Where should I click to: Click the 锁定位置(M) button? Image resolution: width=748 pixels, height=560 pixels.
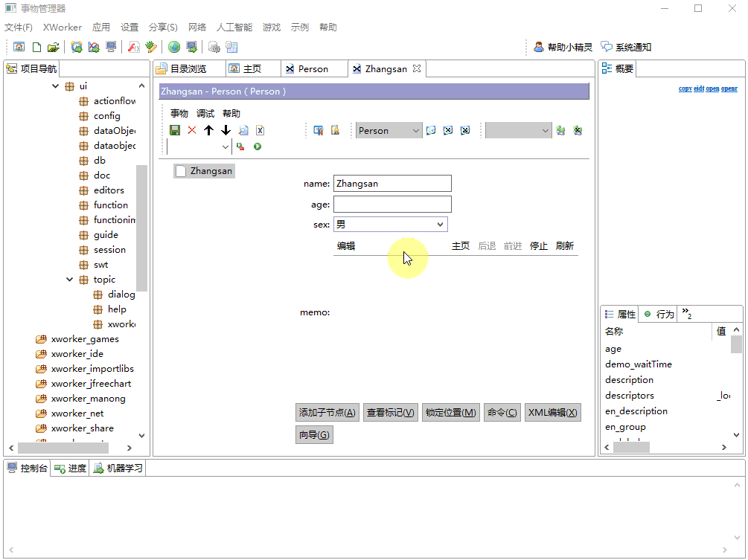click(451, 413)
